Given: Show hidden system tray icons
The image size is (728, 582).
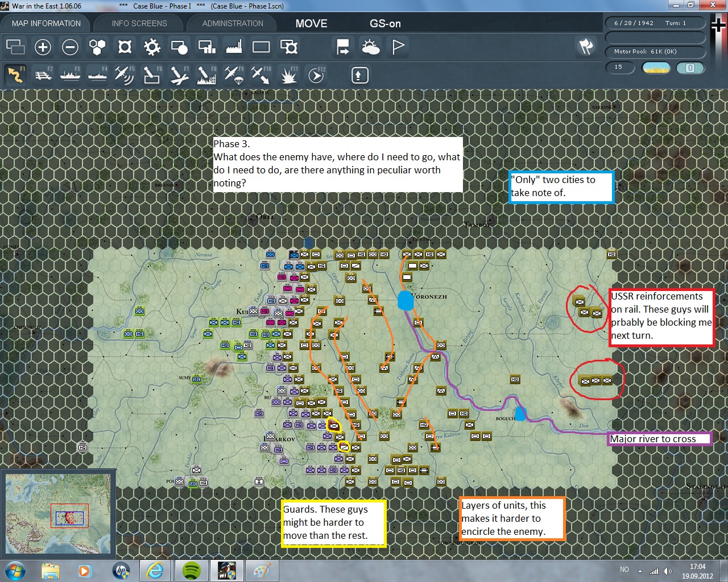Looking at the screenshot, I should point(640,571).
